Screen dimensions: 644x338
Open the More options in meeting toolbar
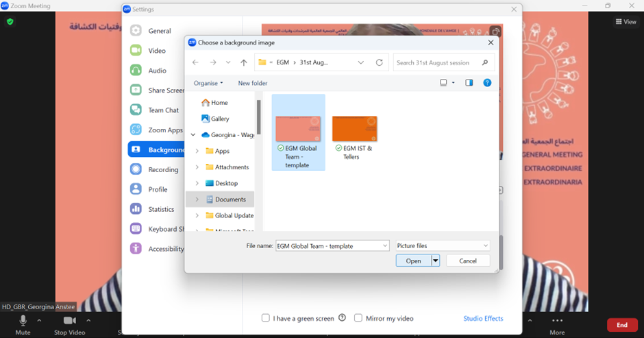click(x=558, y=325)
